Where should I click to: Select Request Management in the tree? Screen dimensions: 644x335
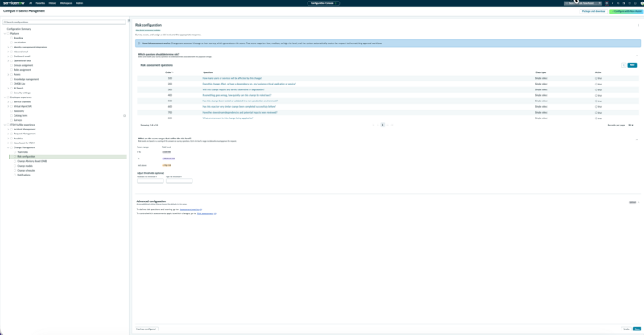pyautogui.click(x=25, y=134)
